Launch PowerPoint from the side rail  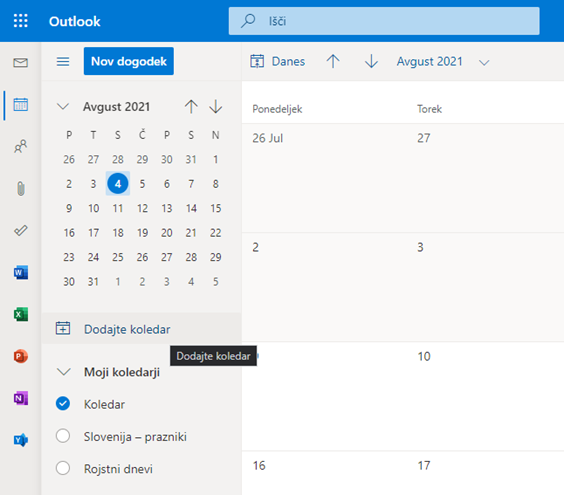21,356
